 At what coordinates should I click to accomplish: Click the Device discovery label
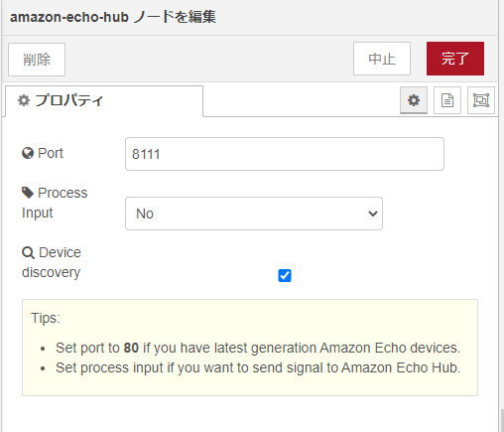click(x=52, y=262)
